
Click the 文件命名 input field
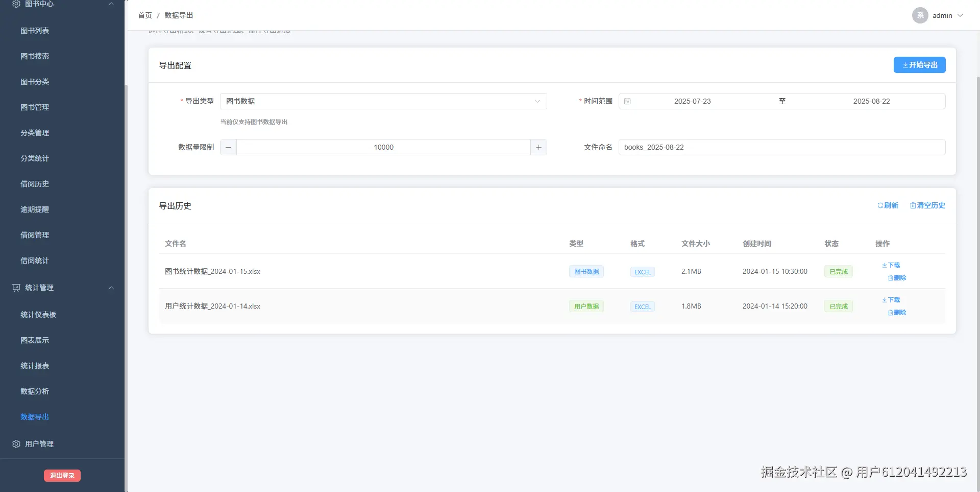(x=782, y=147)
